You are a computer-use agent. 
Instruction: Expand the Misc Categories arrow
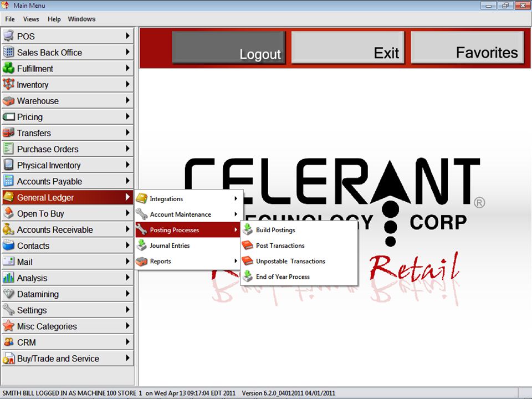tap(127, 326)
